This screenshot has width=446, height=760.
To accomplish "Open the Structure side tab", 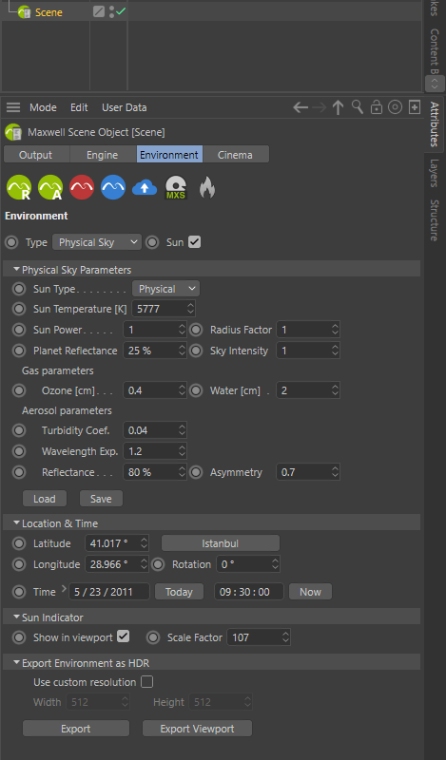I will point(434,221).
